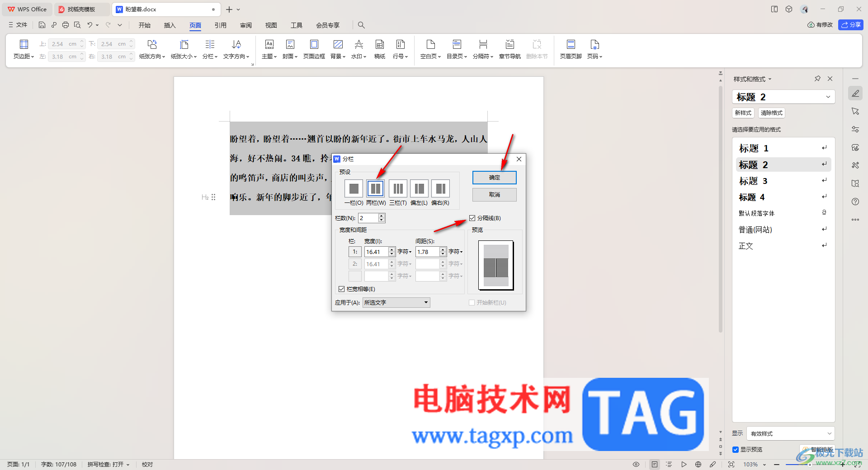
Task: Toggle the 分隔线 separator line checkbox
Action: pos(472,218)
